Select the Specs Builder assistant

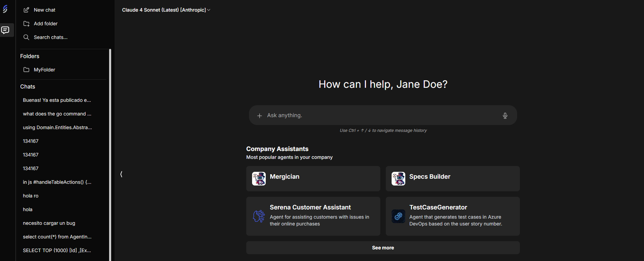(x=452, y=179)
